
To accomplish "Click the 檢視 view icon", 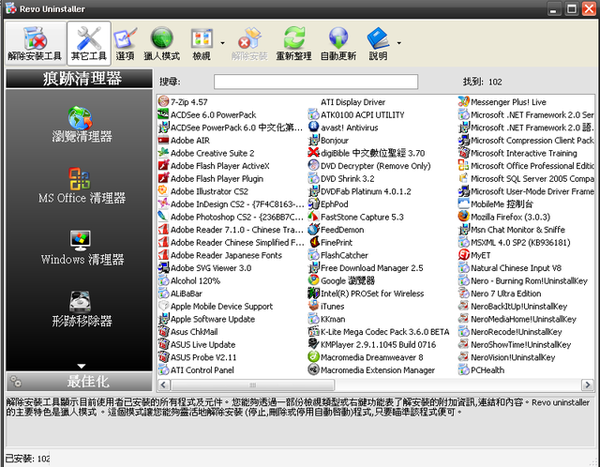I will [202, 44].
